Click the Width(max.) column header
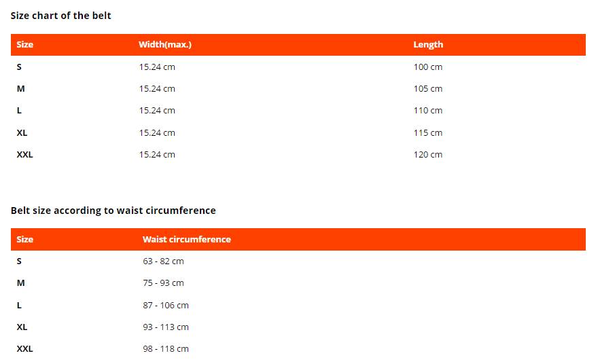 tap(165, 45)
